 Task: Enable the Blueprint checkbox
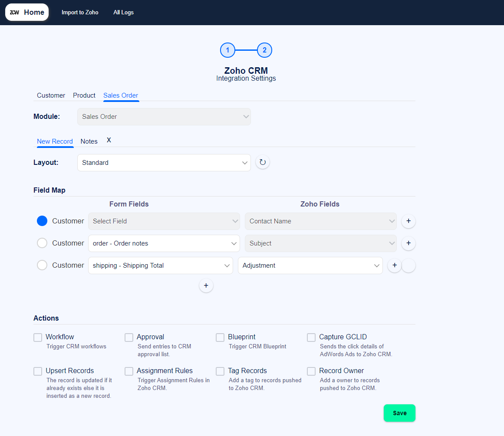pos(220,338)
